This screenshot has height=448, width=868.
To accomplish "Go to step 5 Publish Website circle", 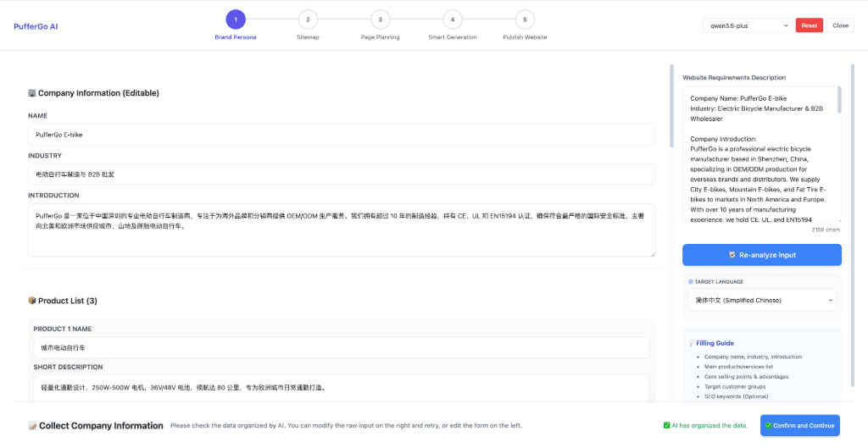I will tap(525, 20).
